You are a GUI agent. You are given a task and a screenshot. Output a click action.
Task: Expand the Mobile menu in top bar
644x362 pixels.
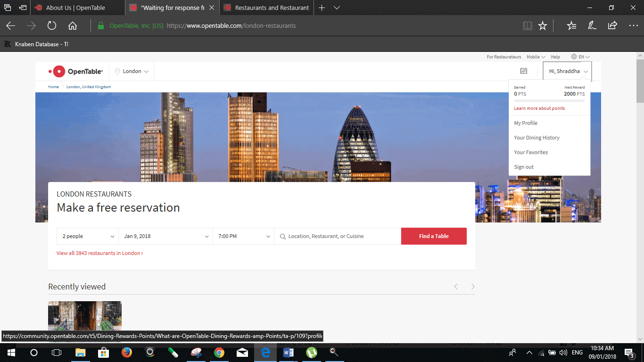pyautogui.click(x=536, y=57)
